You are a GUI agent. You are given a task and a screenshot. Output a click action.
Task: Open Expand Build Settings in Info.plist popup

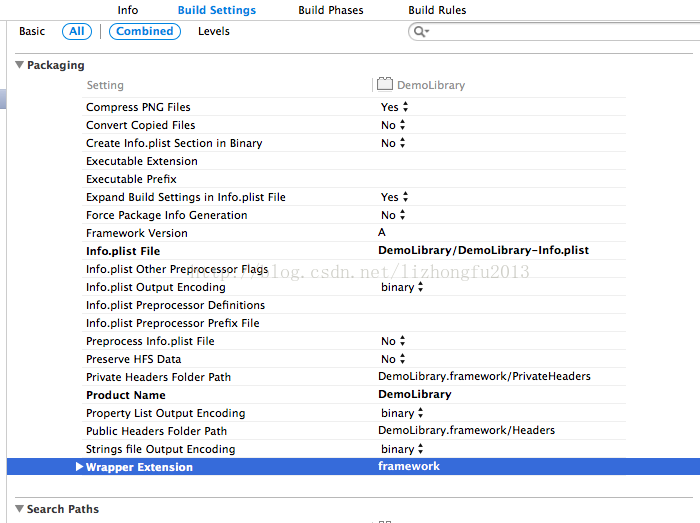coord(394,197)
